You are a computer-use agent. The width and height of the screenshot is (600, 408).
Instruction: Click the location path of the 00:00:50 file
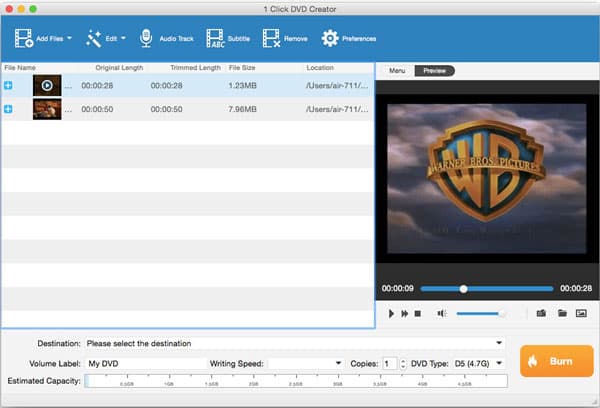point(337,109)
